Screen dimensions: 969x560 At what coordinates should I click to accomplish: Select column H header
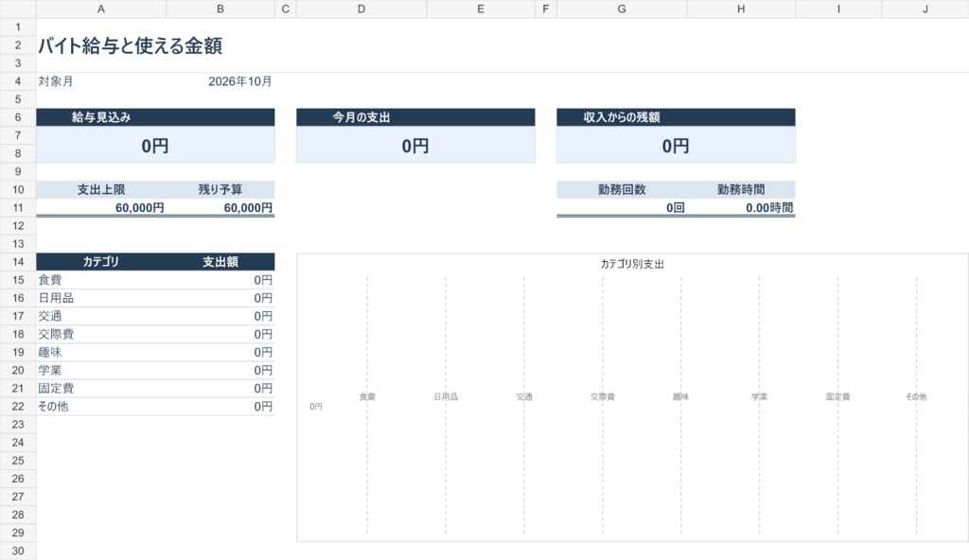click(741, 9)
